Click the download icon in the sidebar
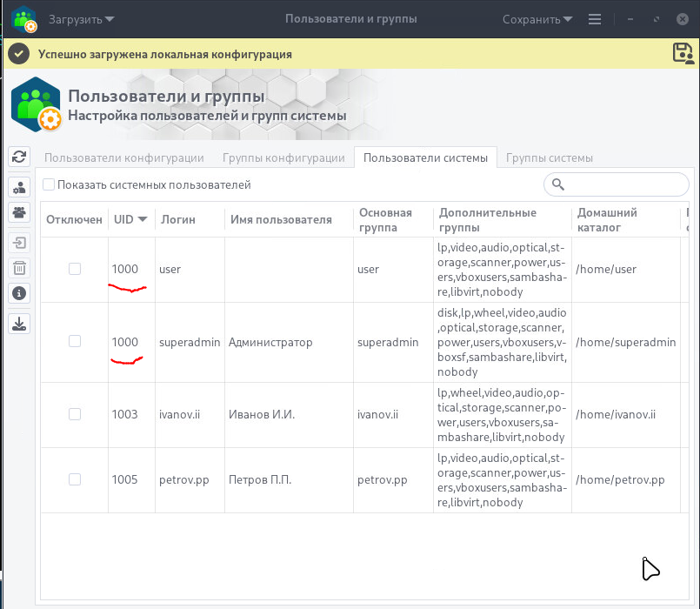The image size is (700, 609). [18, 324]
